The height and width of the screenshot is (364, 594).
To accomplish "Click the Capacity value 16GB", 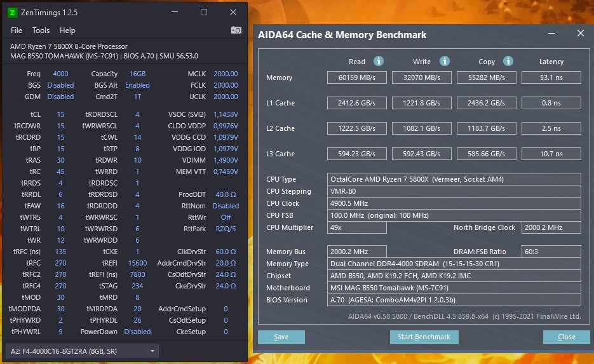I will [x=137, y=74].
